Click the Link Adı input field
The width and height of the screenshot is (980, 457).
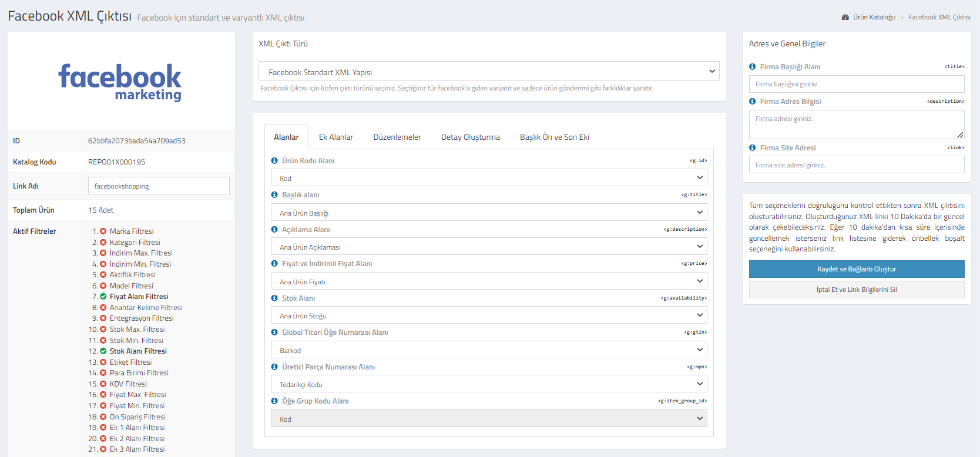[159, 186]
